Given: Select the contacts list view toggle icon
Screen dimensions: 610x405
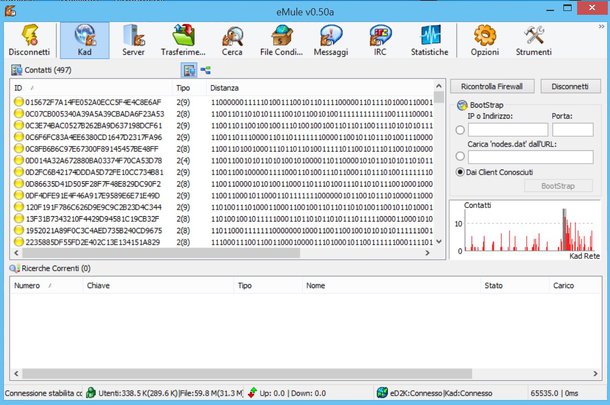Looking at the screenshot, I should click(x=189, y=70).
